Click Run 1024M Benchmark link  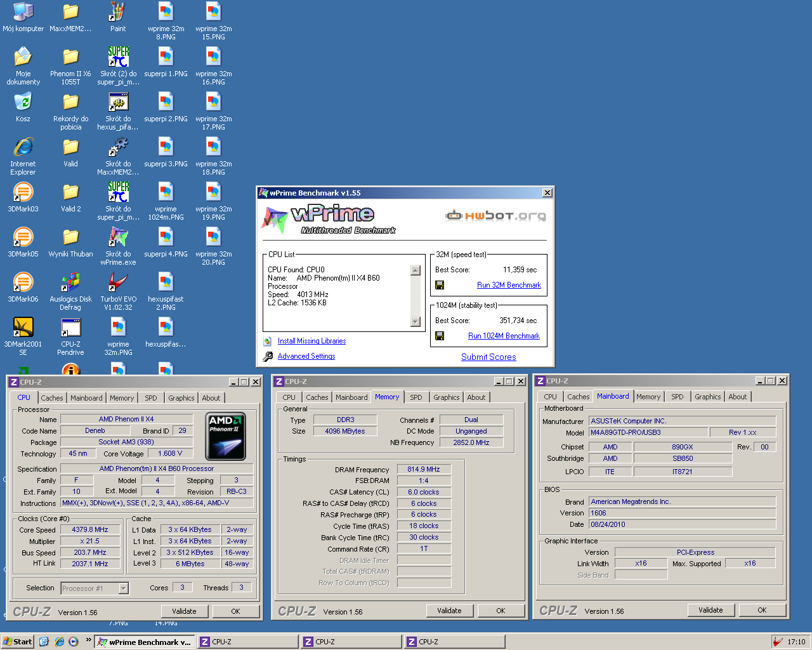pyautogui.click(x=504, y=336)
